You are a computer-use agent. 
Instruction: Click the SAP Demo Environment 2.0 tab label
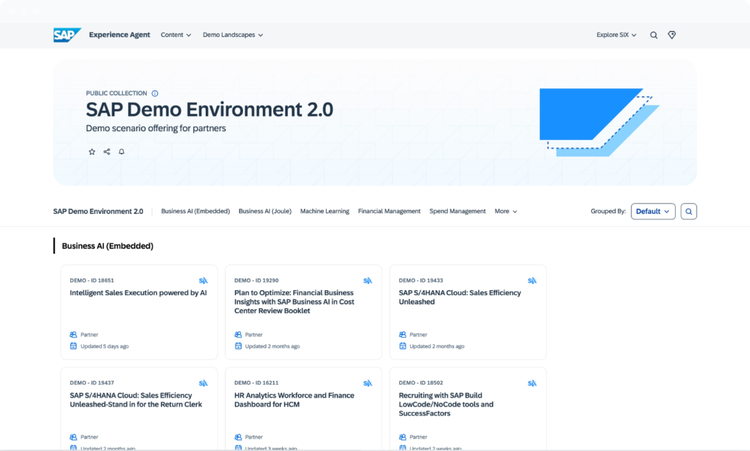click(x=98, y=211)
